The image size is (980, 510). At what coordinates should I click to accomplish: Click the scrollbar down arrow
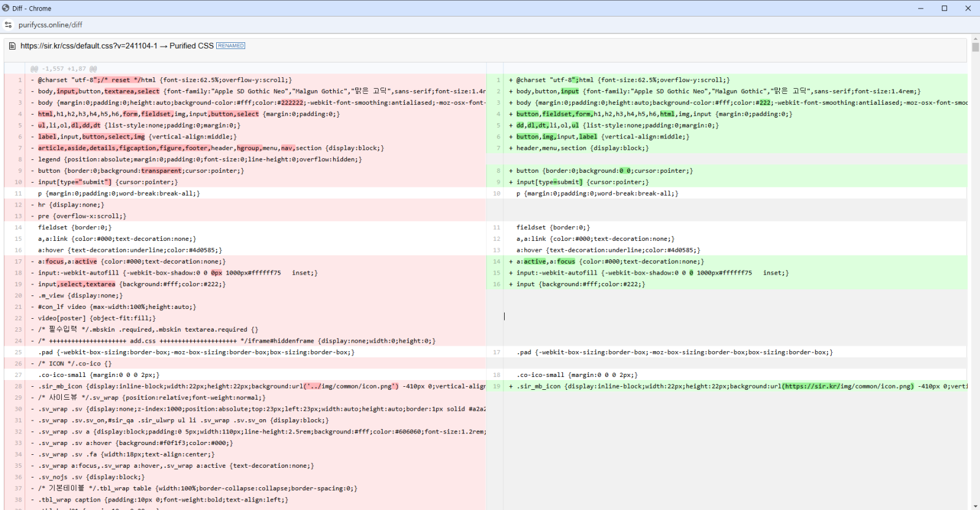pos(975,506)
